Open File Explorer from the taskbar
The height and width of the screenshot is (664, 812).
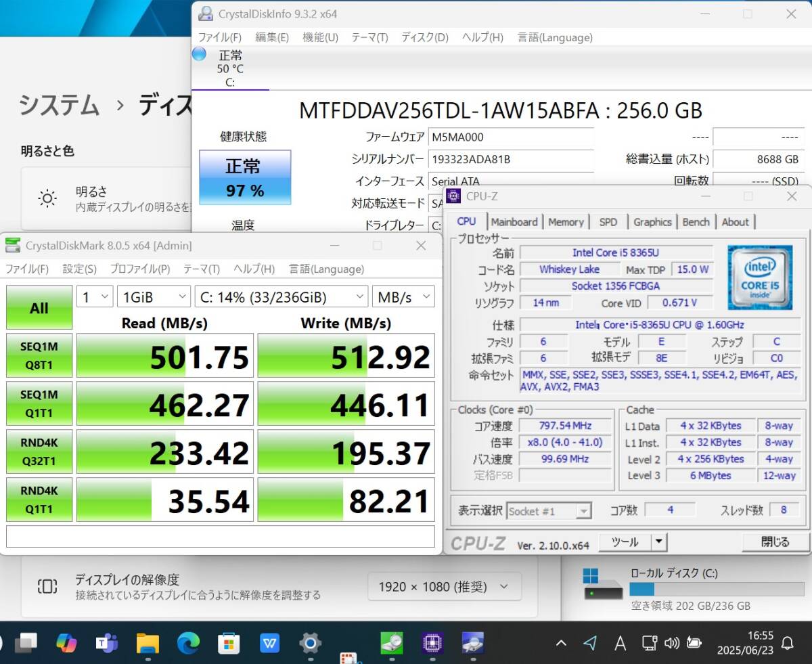click(x=148, y=642)
